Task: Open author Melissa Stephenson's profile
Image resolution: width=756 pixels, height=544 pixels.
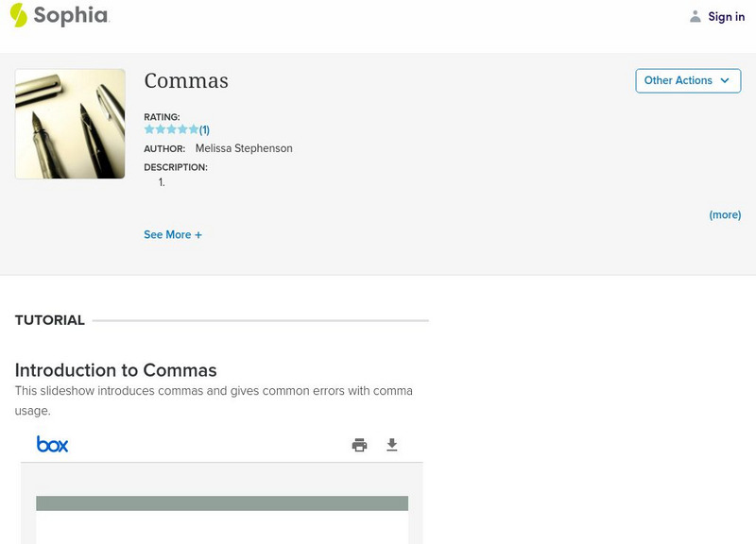Action: pyautogui.click(x=244, y=148)
